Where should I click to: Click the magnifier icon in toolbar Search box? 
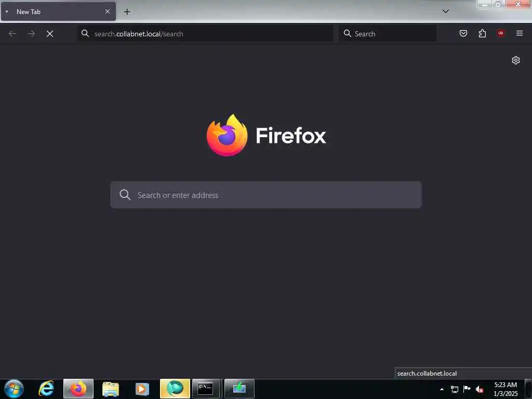click(x=348, y=33)
